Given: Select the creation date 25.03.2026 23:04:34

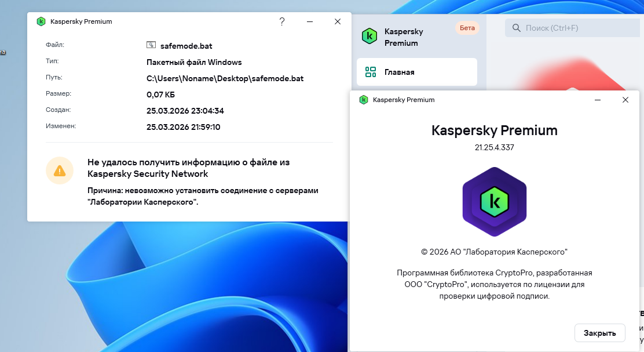Looking at the screenshot, I should click(x=185, y=111).
